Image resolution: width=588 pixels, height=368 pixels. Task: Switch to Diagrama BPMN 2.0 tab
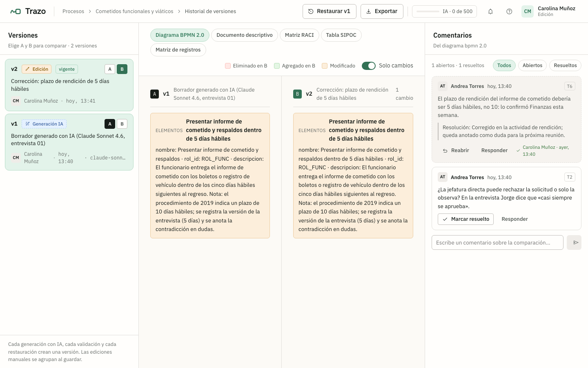tap(180, 35)
